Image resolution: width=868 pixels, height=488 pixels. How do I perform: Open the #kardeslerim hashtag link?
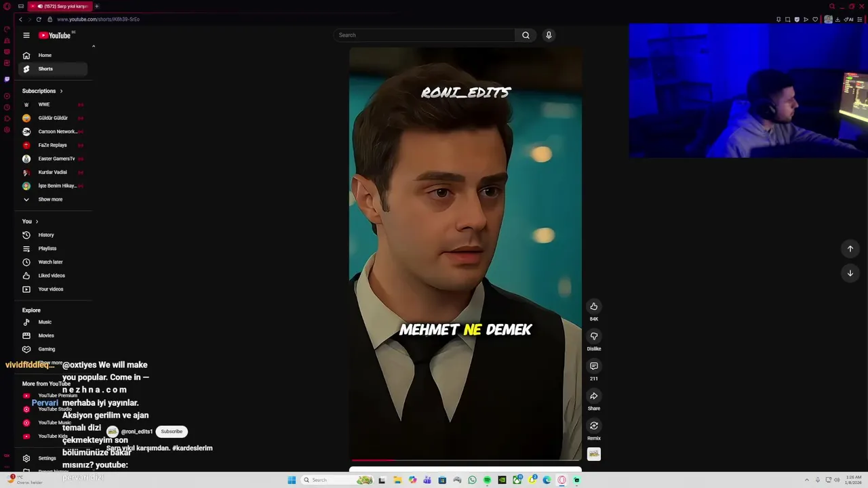[x=193, y=448]
